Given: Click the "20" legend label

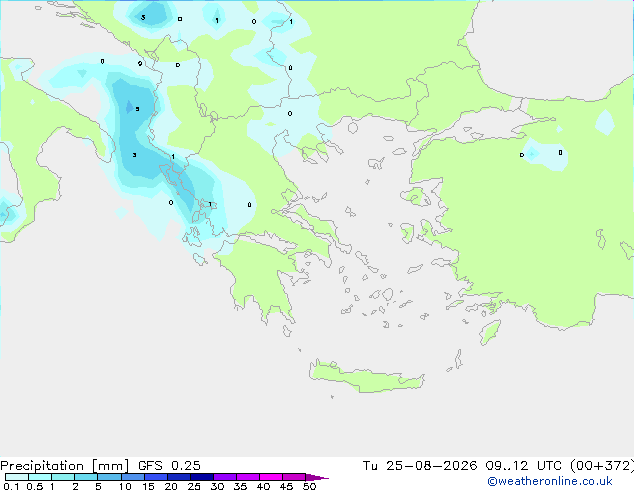Looking at the screenshot, I should [x=171, y=486].
